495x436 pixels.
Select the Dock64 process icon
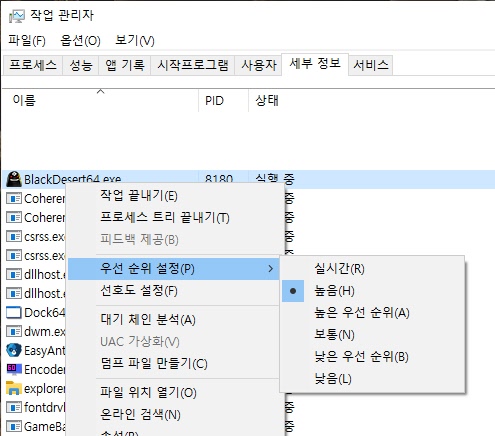tap(14, 313)
